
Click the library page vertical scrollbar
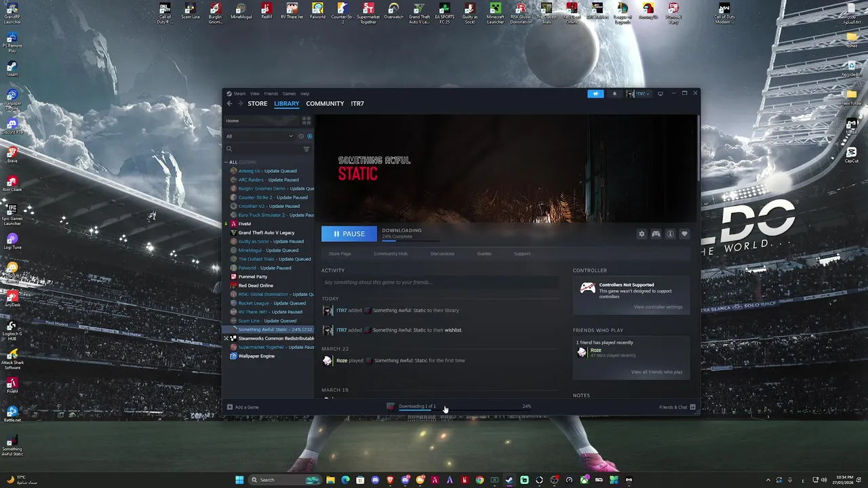point(697,148)
